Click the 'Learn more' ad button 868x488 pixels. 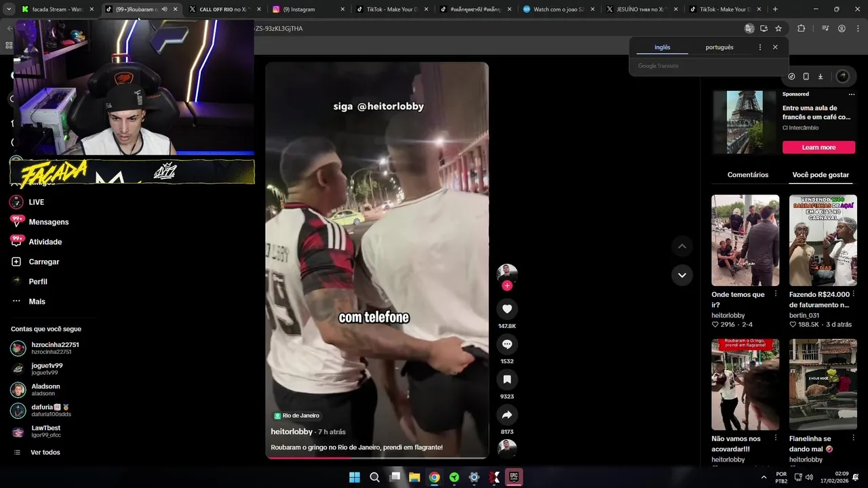[x=818, y=147]
